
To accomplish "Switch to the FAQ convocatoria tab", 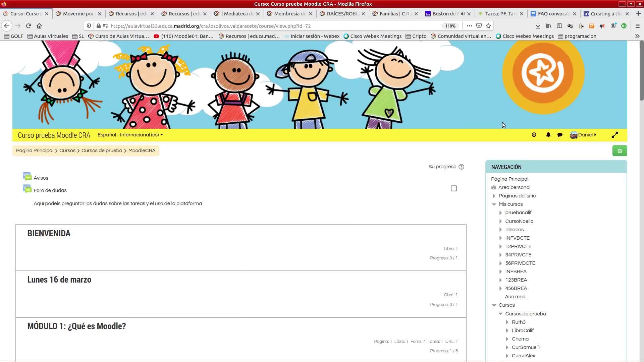I will click(x=553, y=14).
